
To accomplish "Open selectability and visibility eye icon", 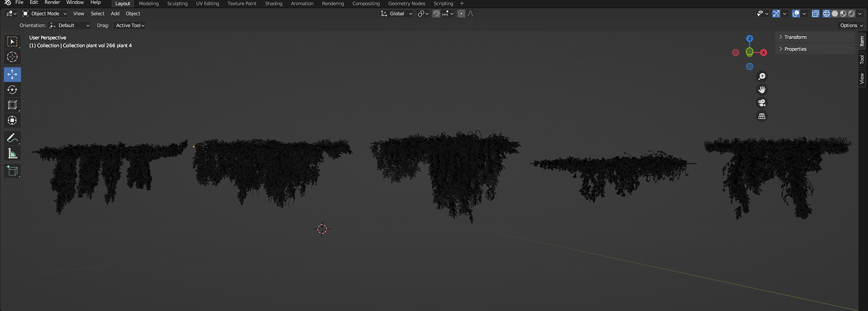I will pyautogui.click(x=762, y=13).
